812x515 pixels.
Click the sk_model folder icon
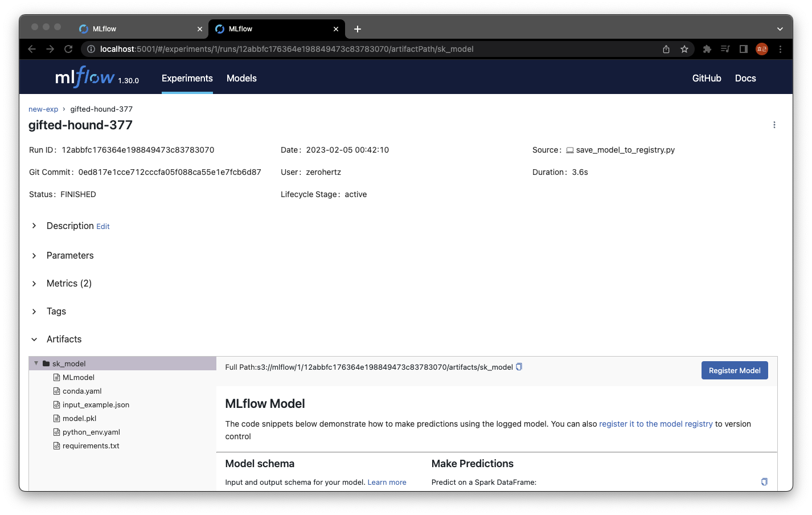46,363
